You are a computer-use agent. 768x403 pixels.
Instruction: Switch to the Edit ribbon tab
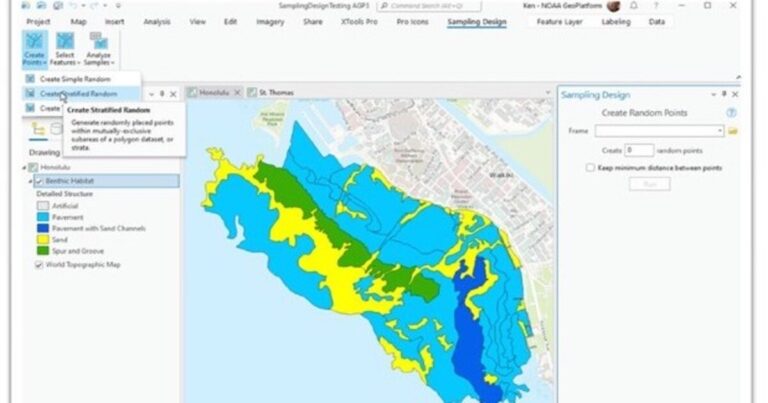(x=230, y=22)
